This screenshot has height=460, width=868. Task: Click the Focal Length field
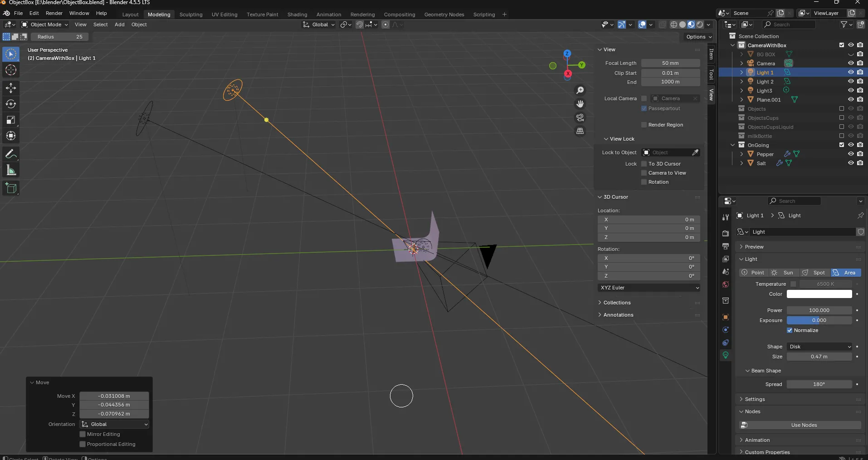coord(670,63)
